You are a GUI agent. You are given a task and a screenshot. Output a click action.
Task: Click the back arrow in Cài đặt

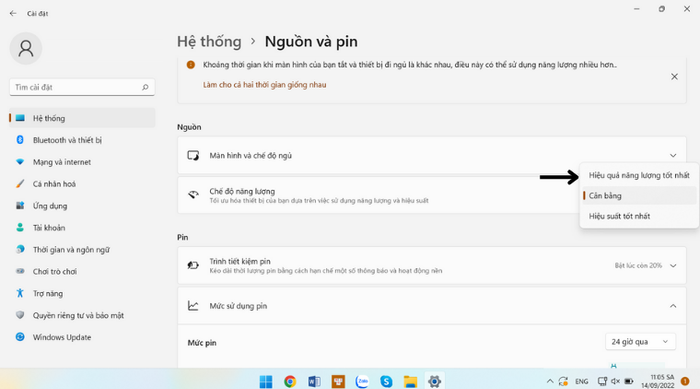pos(13,13)
